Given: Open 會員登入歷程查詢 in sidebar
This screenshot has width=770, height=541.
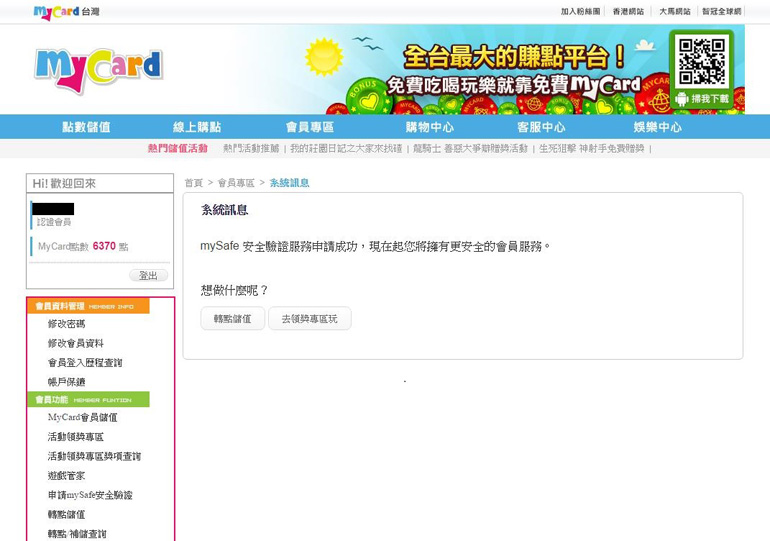Looking at the screenshot, I should tap(85, 363).
